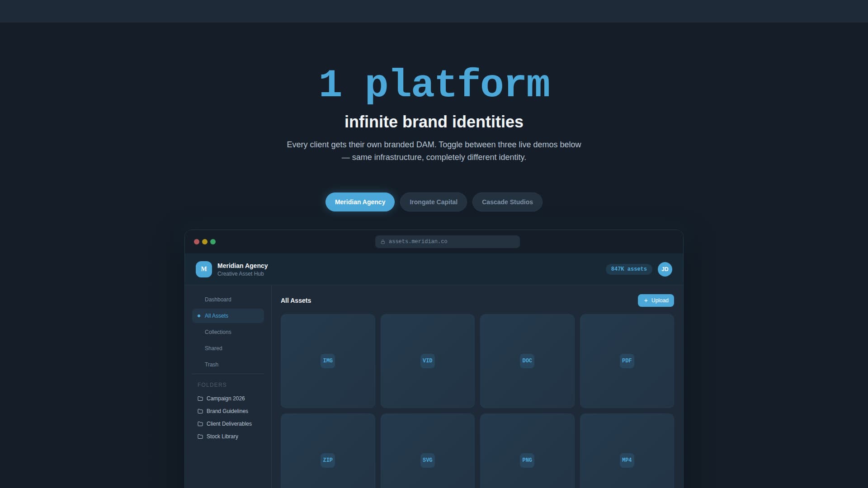The height and width of the screenshot is (488, 868).
Task: Click the assets.meridian.co address bar
Action: point(447,241)
